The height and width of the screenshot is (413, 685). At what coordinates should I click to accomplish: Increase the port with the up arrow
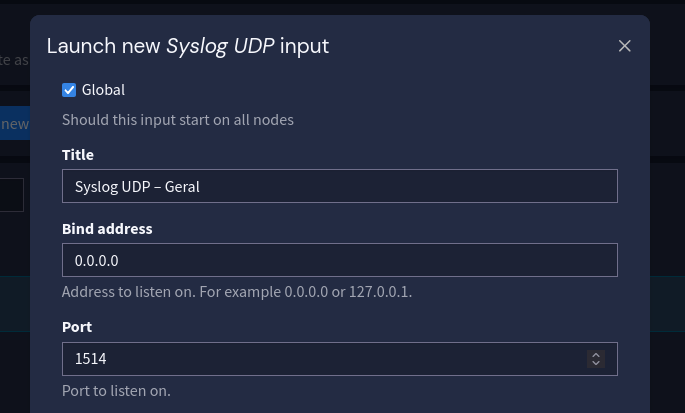(x=596, y=354)
